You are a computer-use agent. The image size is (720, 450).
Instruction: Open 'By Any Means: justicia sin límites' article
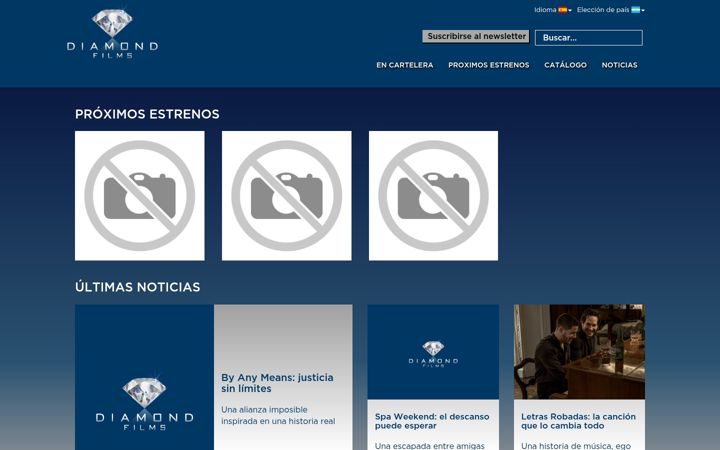point(277,383)
